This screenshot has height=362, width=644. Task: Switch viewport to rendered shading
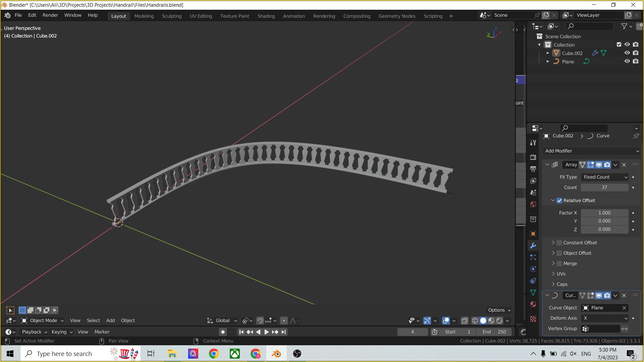[499, 321]
